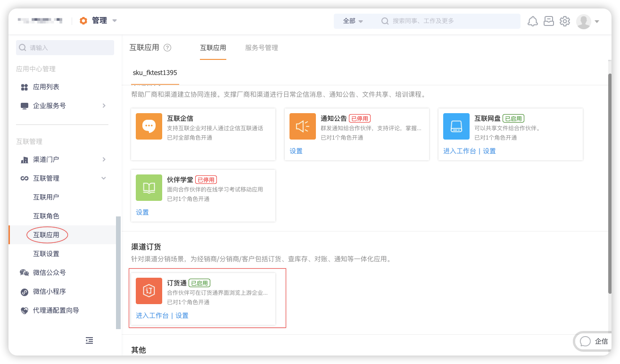
Task: Click the 互联网盘 disk drive app icon
Action: (x=456, y=126)
